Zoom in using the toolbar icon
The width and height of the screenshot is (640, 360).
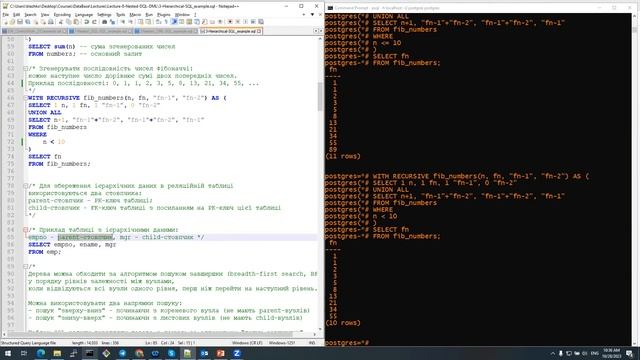[122, 22]
